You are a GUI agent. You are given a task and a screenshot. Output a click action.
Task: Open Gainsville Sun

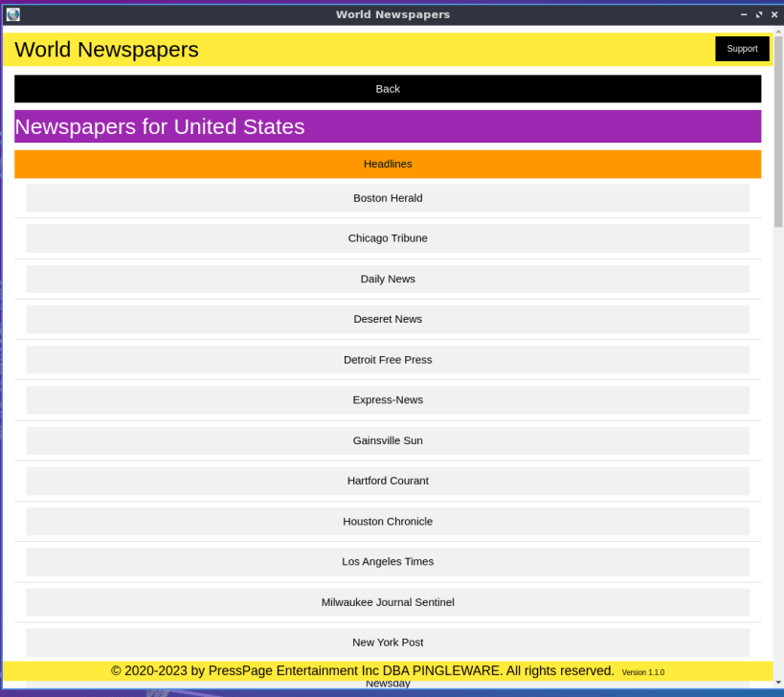pos(388,440)
